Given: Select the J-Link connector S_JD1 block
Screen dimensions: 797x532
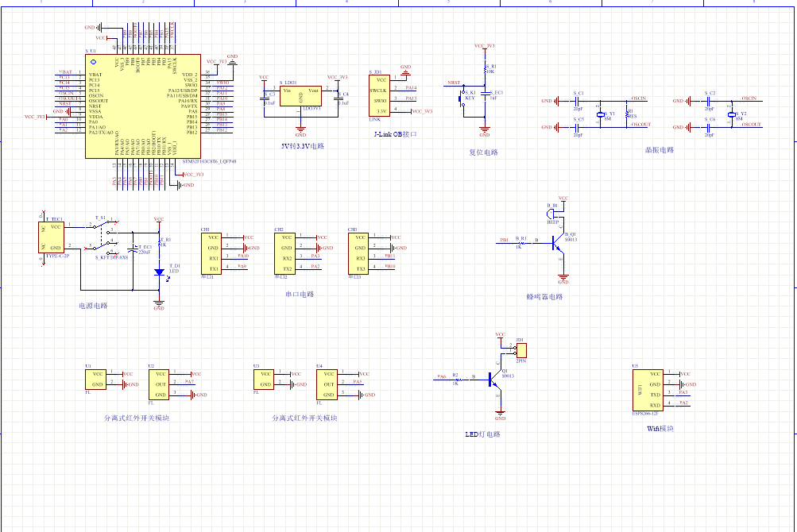Looking at the screenshot, I should coord(381,94).
